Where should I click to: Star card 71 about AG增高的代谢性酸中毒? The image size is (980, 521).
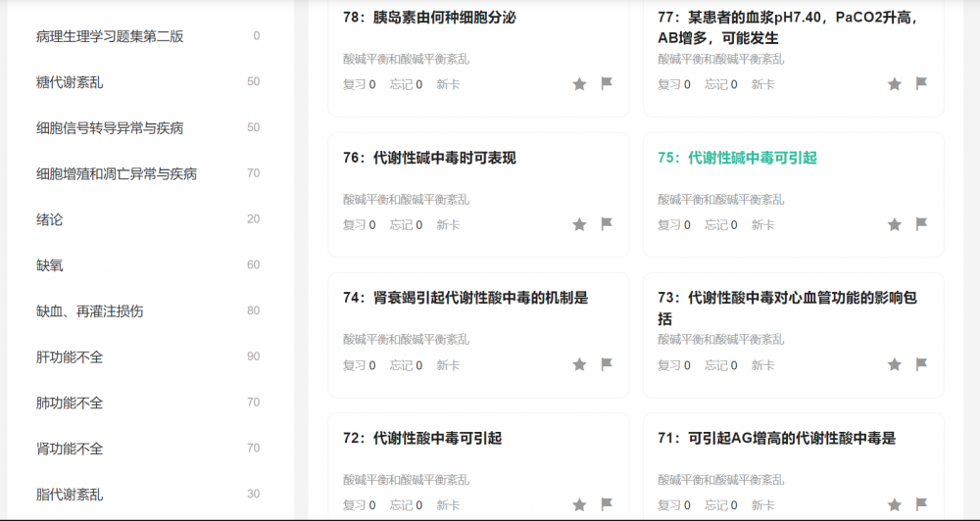click(895, 504)
